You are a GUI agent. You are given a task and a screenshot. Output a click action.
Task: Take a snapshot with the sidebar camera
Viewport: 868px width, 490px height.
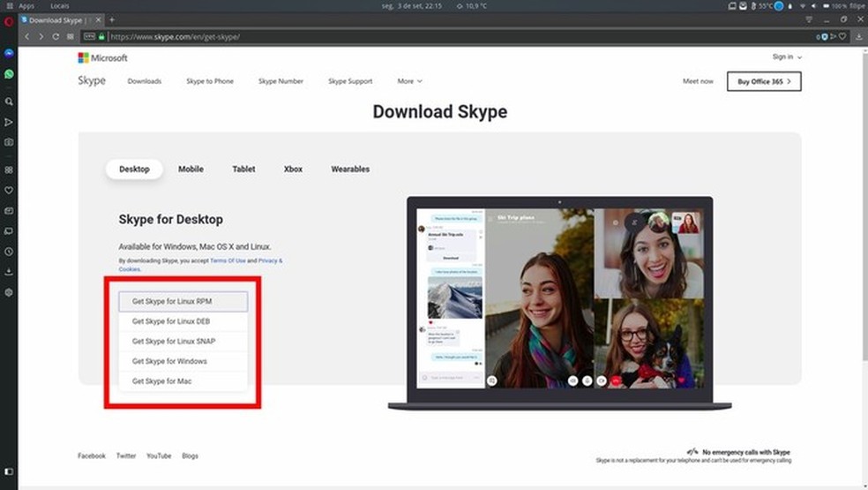click(9, 142)
